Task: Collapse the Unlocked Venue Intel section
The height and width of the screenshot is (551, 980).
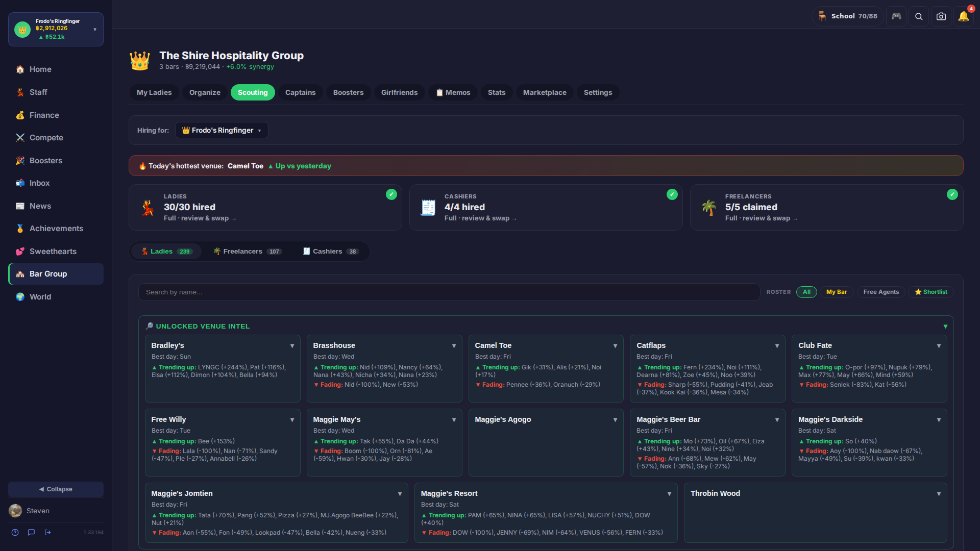Action: (x=945, y=327)
